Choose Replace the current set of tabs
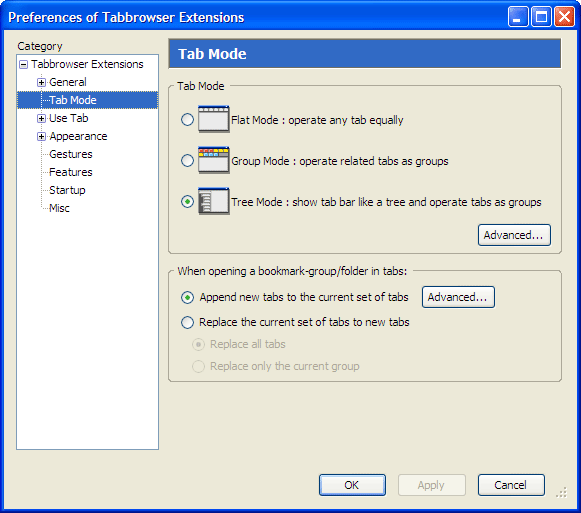 click(187, 322)
